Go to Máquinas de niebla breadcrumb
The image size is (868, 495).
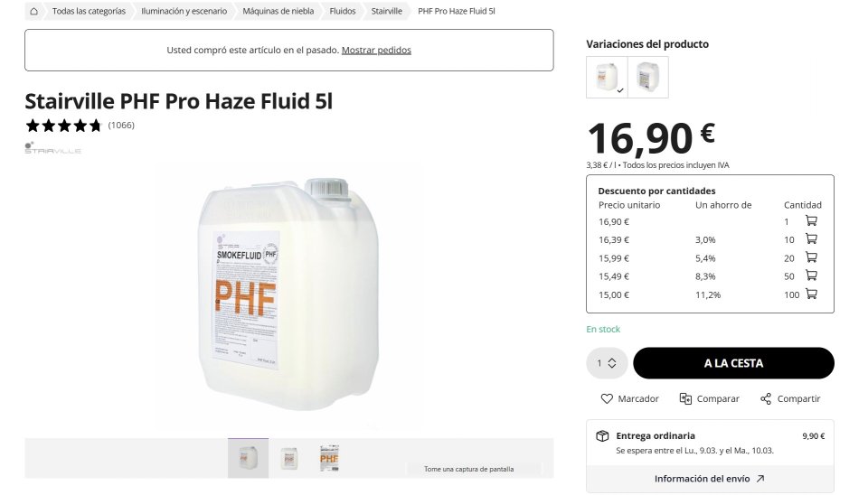278,12
